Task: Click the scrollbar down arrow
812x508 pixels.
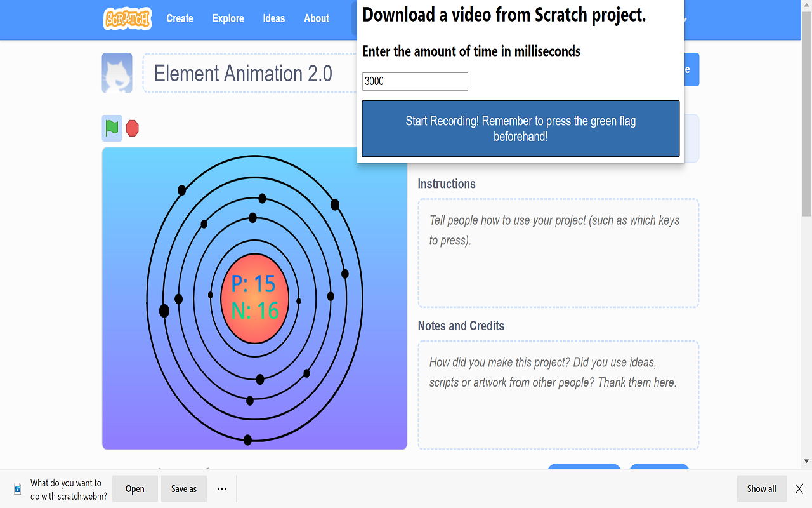Action: 807,462
